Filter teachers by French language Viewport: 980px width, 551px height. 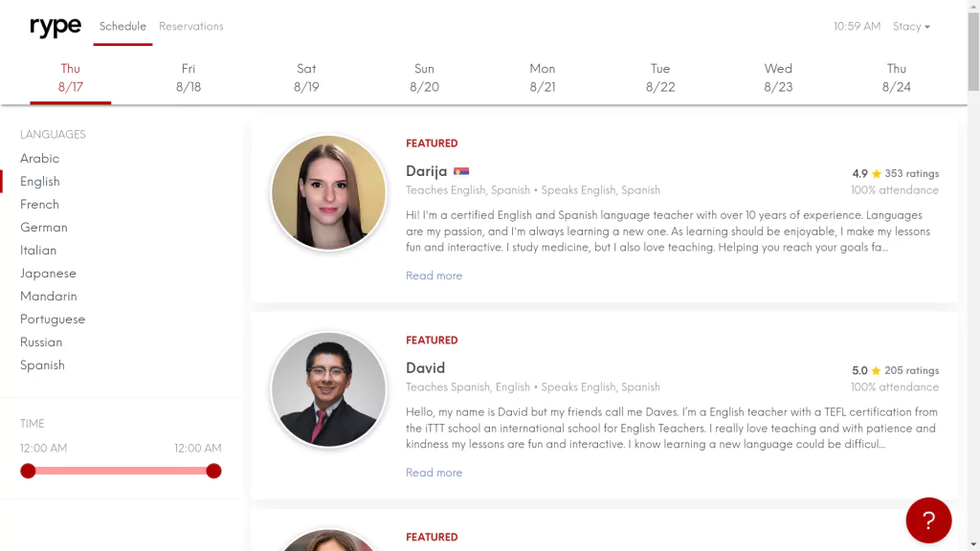pos(39,205)
